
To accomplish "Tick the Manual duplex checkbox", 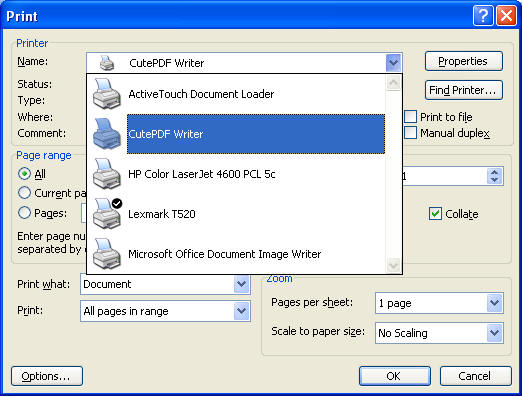I will pyautogui.click(x=410, y=133).
